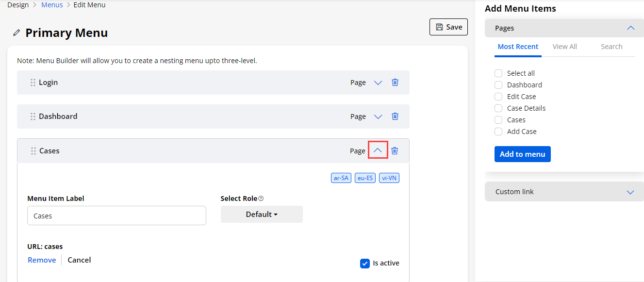Uncheck the Is active checkbox
The height and width of the screenshot is (282, 644).
(x=365, y=264)
